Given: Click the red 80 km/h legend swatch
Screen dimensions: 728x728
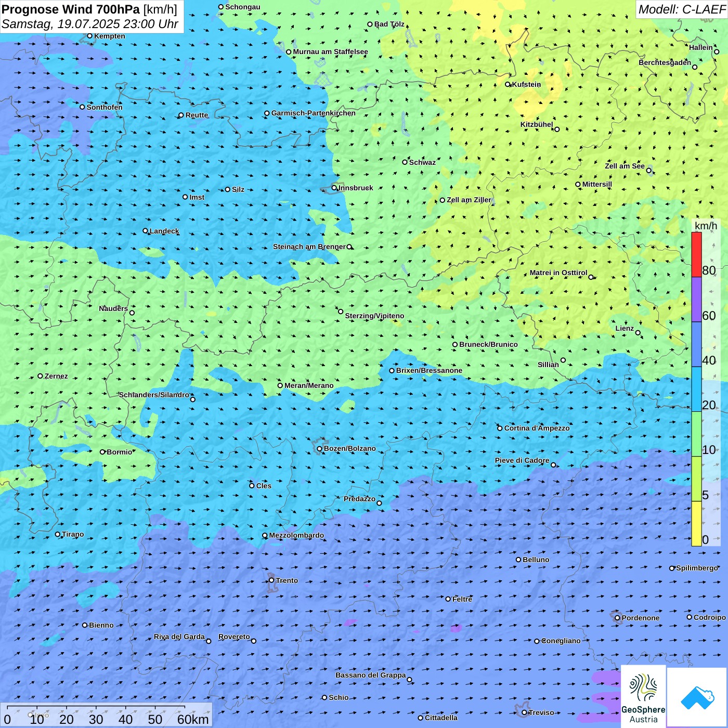Looking at the screenshot, I should tap(696, 255).
